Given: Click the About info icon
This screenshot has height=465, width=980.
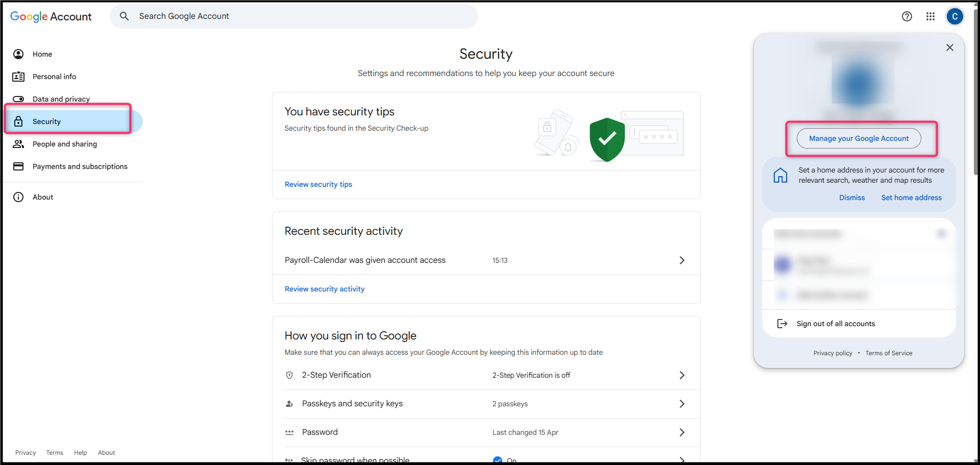Looking at the screenshot, I should tap(18, 197).
